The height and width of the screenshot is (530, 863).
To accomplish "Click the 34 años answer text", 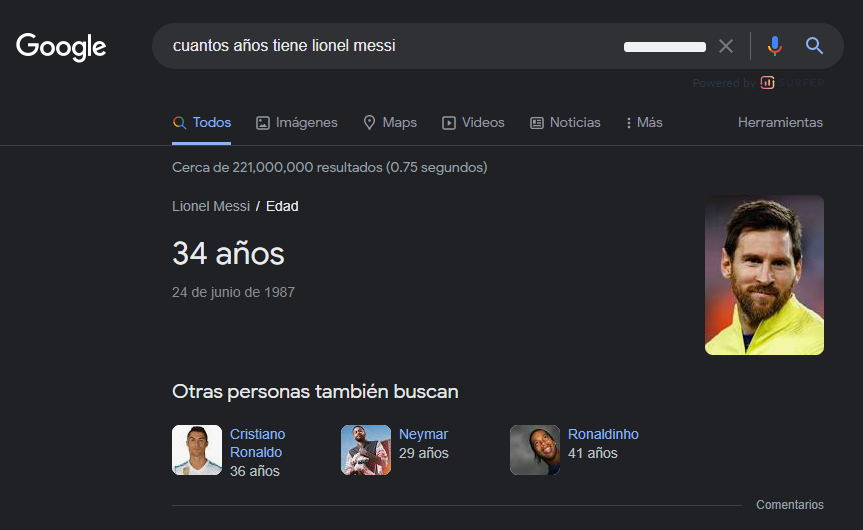I will tap(228, 253).
